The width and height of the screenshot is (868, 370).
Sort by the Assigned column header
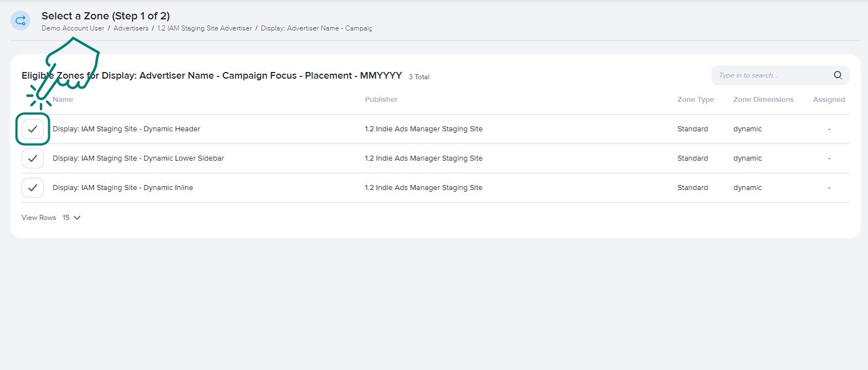[829, 100]
